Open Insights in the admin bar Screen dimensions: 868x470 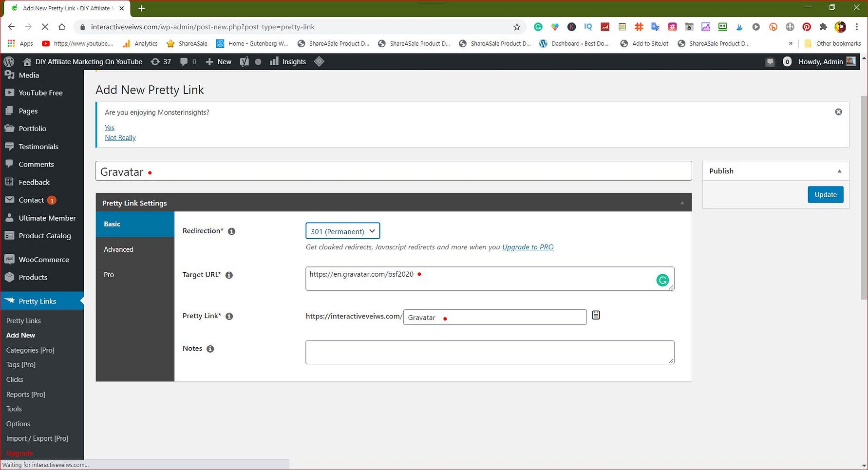click(x=288, y=62)
